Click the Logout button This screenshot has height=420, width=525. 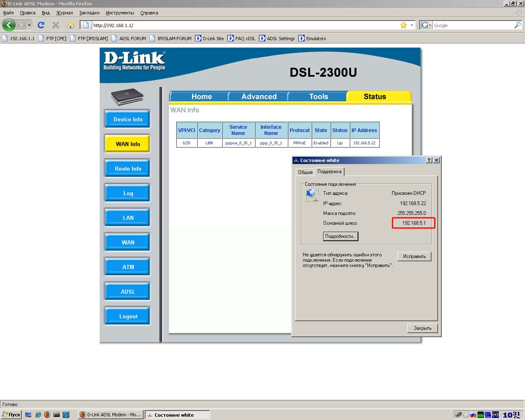128,316
